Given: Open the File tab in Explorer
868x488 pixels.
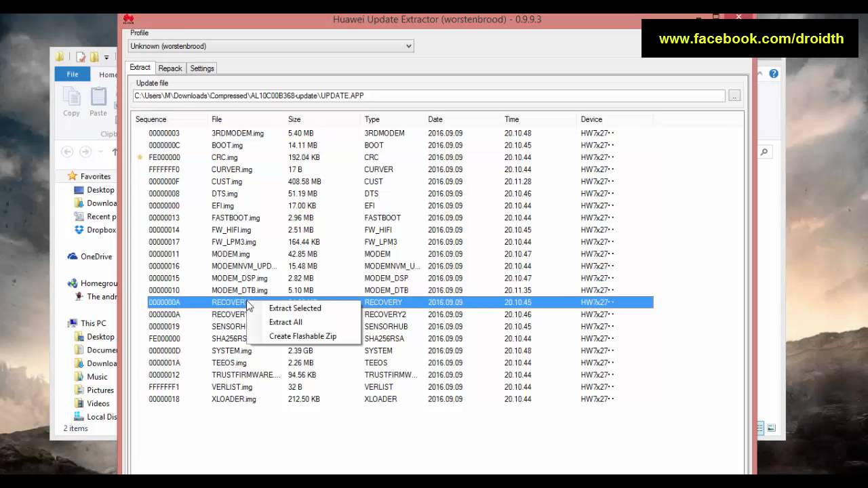Looking at the screenshot, I should [x=73, y=75].
